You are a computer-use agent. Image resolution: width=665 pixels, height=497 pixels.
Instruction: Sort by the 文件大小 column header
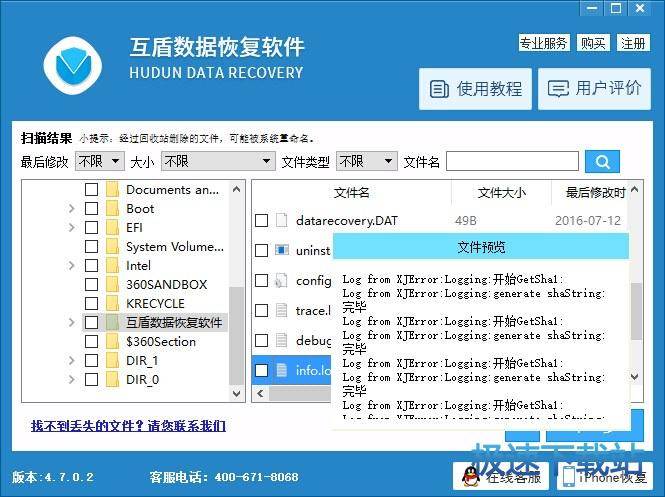coord(501,193)
